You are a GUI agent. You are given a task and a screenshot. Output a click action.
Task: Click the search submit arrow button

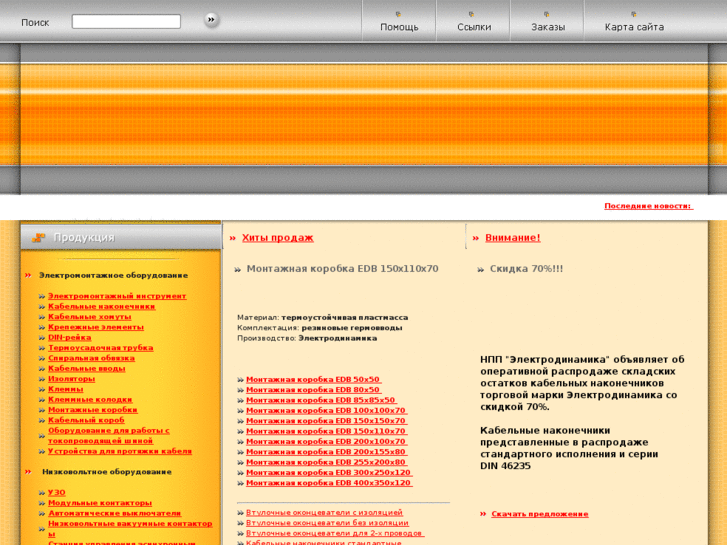(x=211, y=19)
